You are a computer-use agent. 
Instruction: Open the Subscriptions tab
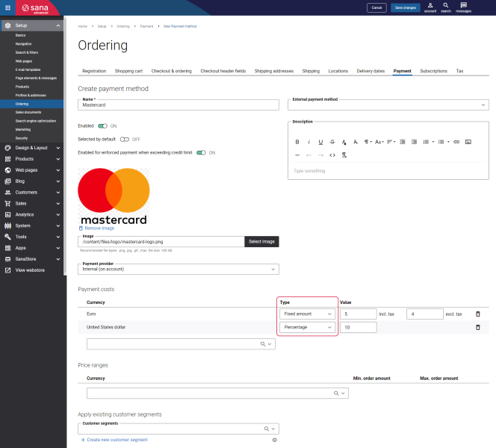(433, 71)
